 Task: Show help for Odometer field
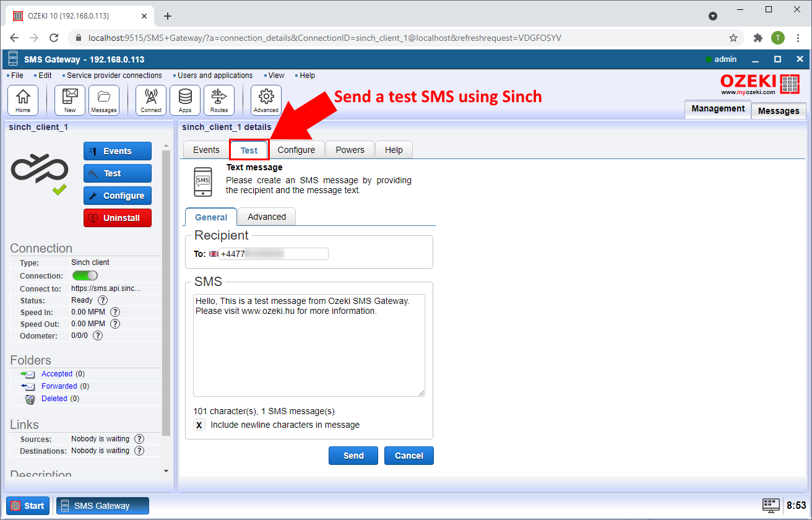pyautogui.click(x=98, y=336)
